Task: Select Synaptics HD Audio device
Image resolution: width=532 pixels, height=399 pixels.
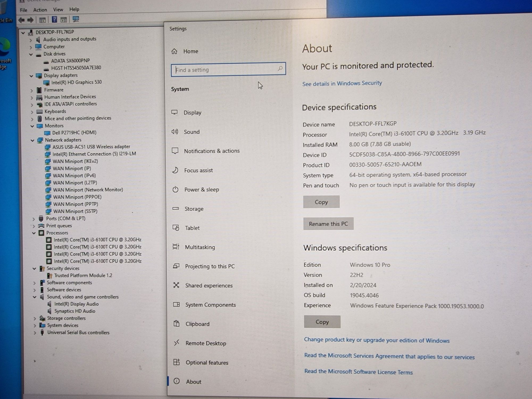Action: click(75, 311)
